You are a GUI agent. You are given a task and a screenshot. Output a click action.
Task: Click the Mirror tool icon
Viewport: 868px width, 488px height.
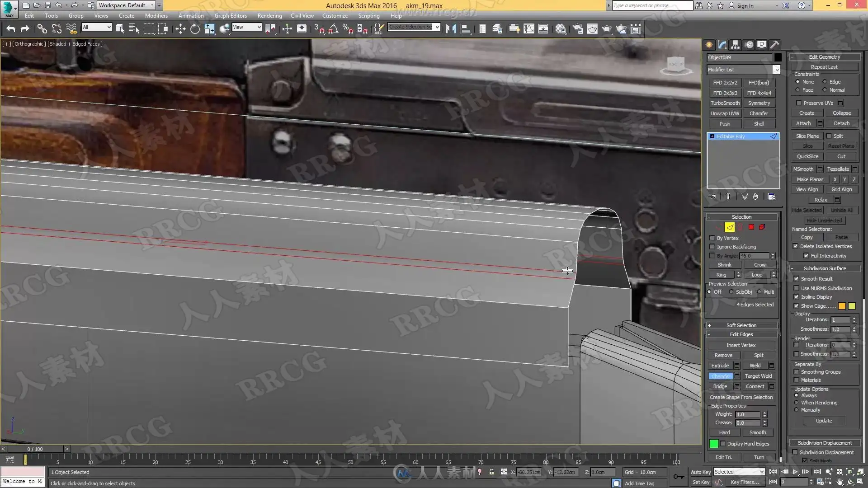(451, 29)
